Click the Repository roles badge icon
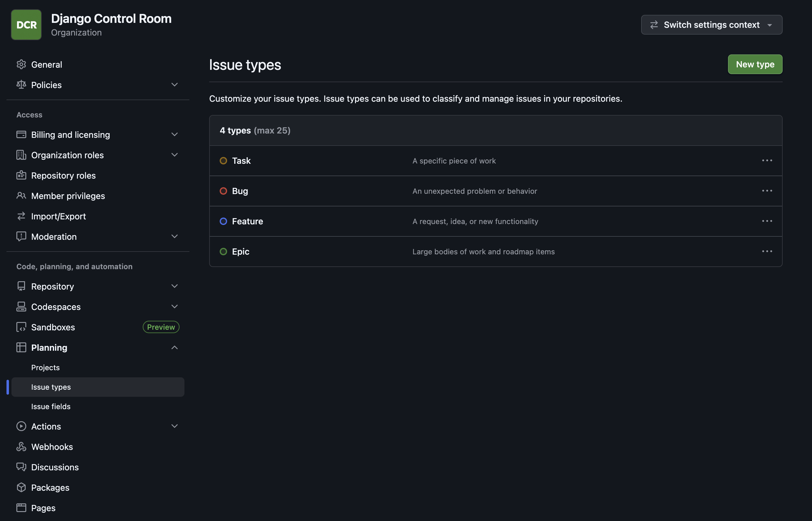812x521 pixels. point(21,175)
